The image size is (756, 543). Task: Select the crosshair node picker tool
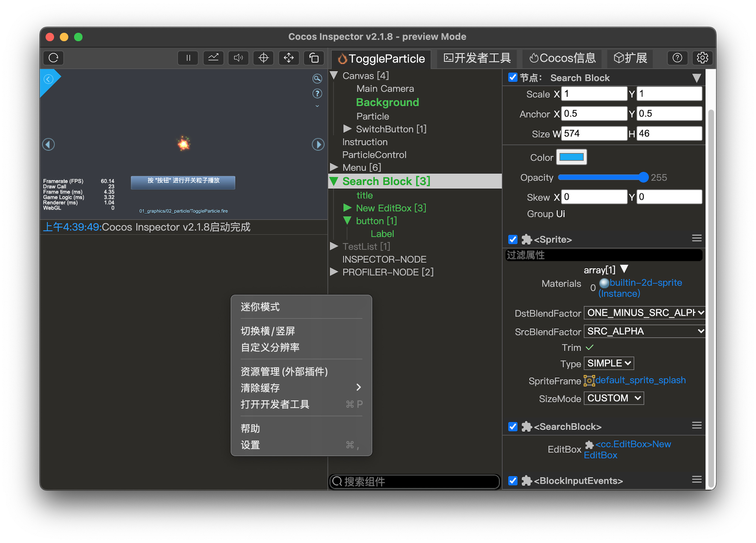tap(264, 58)
